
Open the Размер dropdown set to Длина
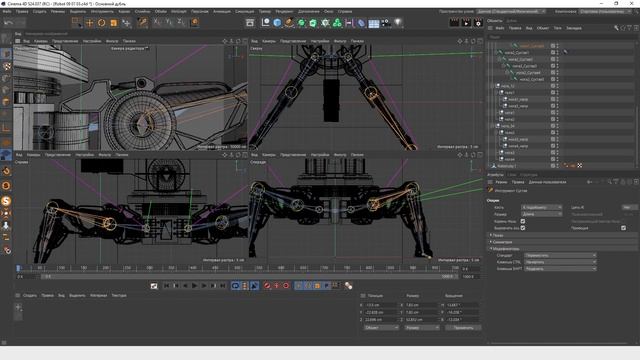point(542,214)
